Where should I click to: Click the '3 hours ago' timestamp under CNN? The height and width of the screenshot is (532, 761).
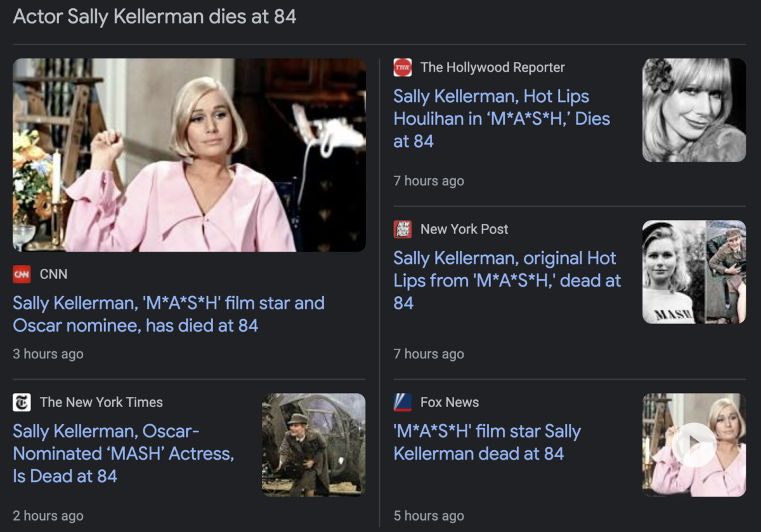(x=48, y=354)
